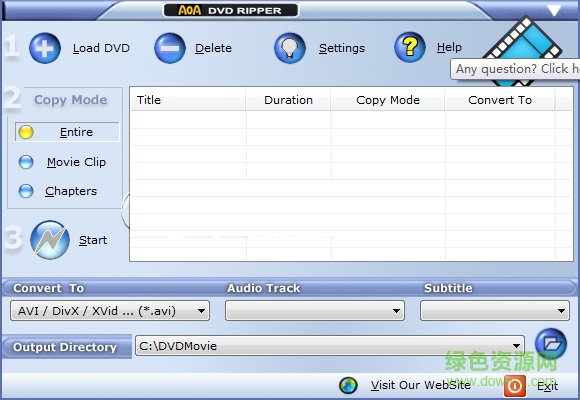Click the Settings text label

coord(342,48)
